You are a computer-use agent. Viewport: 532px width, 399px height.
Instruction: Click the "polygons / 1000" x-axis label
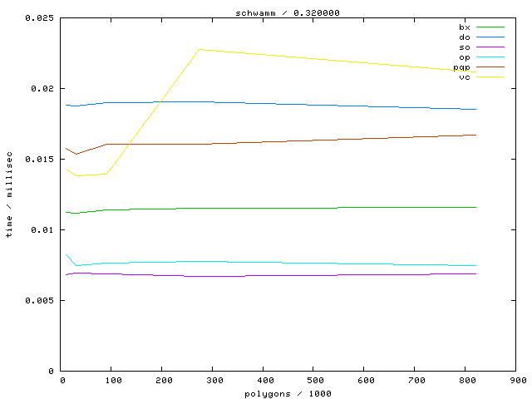tap(288, 393)
